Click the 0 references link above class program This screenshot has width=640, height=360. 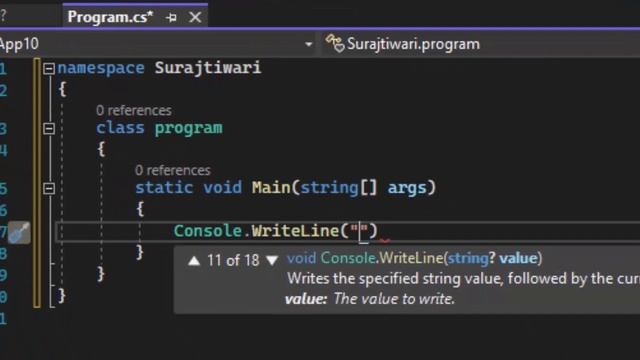(133, 111)
